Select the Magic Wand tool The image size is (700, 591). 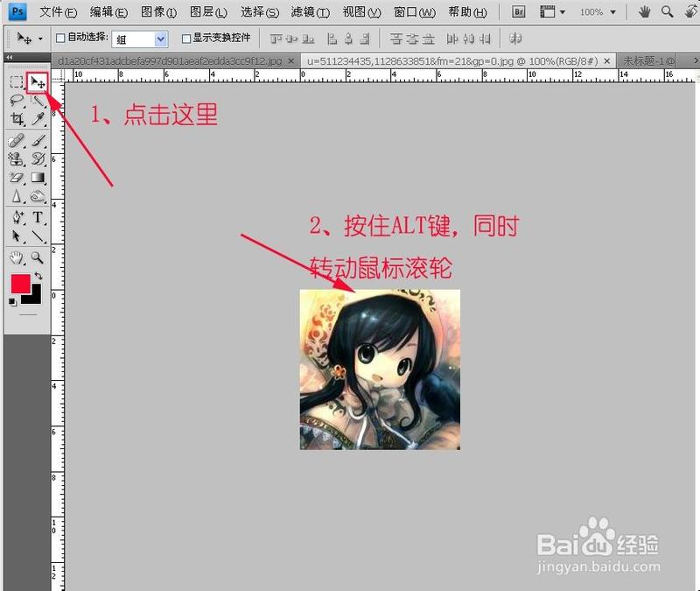point(38,100)
